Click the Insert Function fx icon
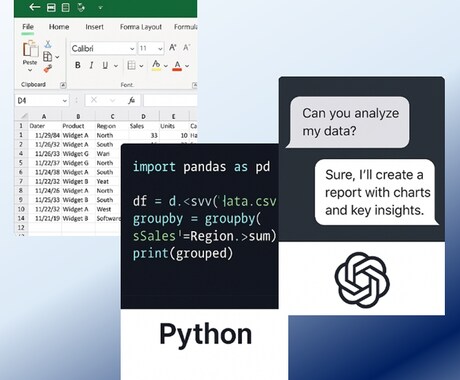This screenshot has height=380, width=460. tap(132, 100)
